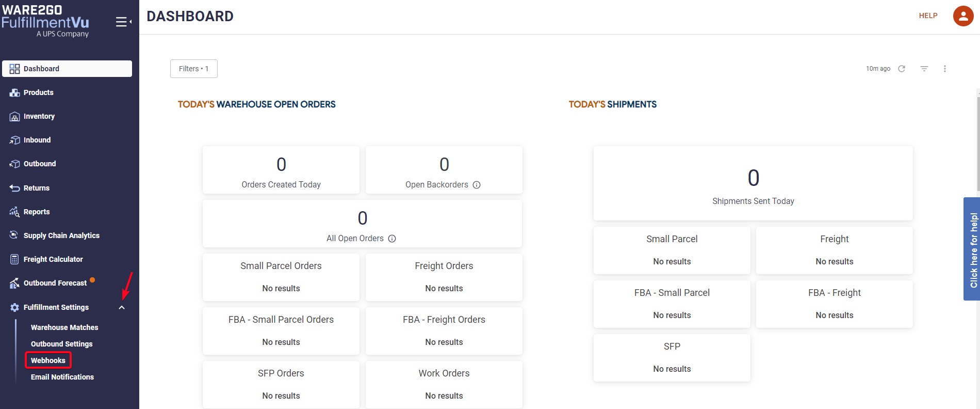Click the Shipments Sent Today card
This screenshot has height=409, width=980.
coord(753,183)
